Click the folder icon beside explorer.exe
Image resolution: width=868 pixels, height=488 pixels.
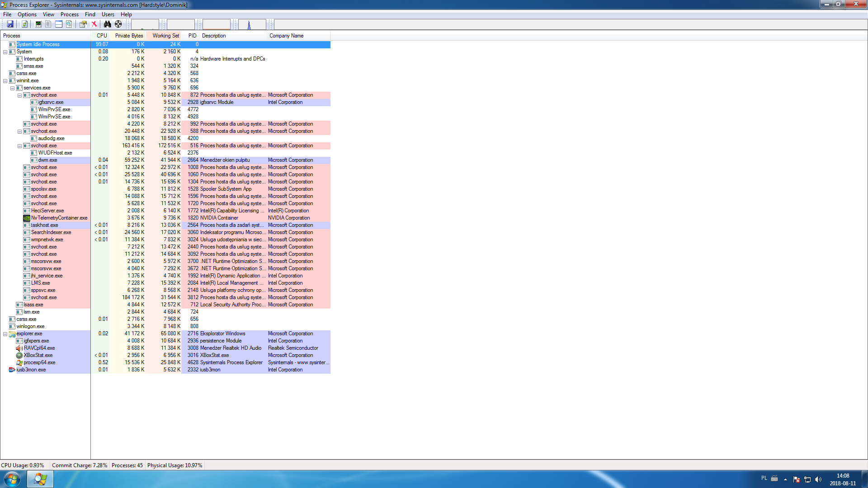(12, 333)
